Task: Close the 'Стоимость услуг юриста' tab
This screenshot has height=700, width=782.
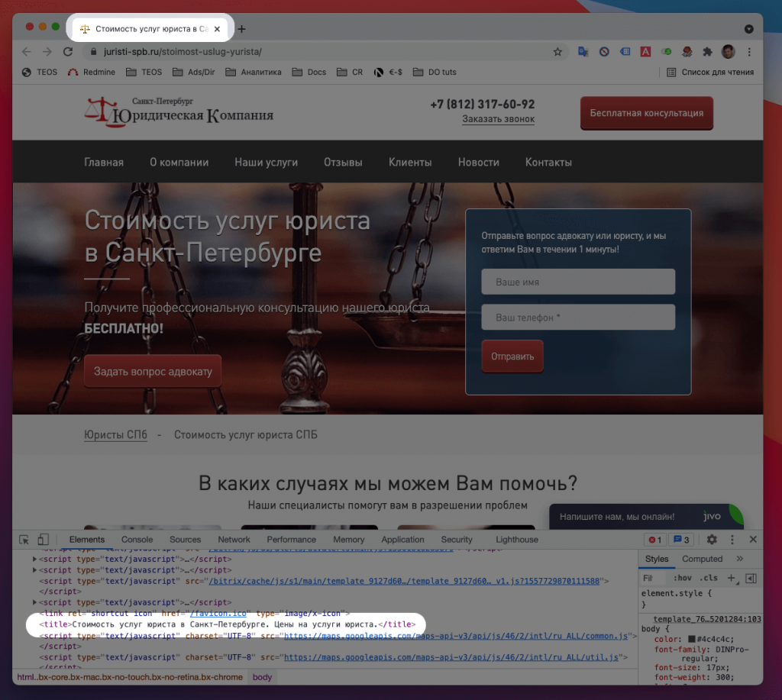Action: click(x=217, y=29)
